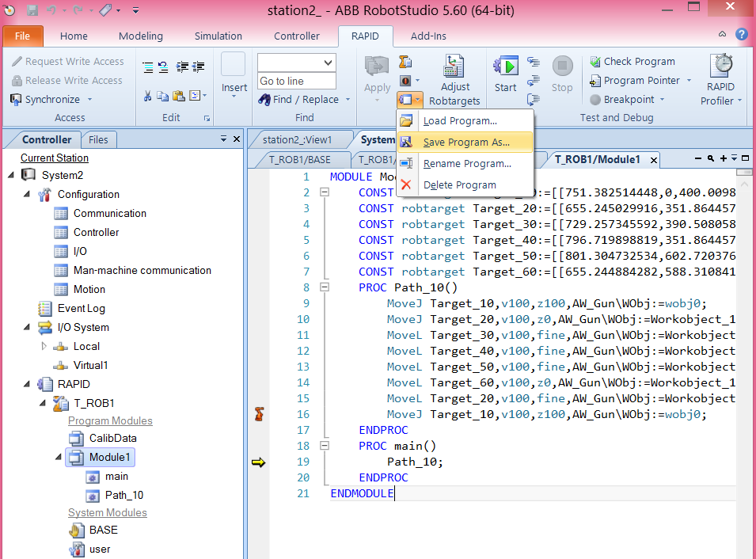The width and height of the screenshot is (756, 559).
Task: Open the Breakpoint dropdown arrow
Action: [x=662, y=100]
